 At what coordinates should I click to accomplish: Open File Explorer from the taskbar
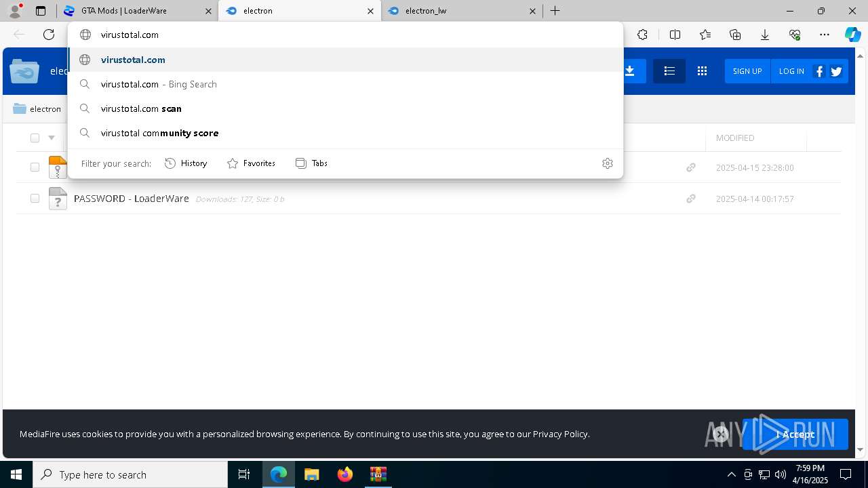point(311,474)
